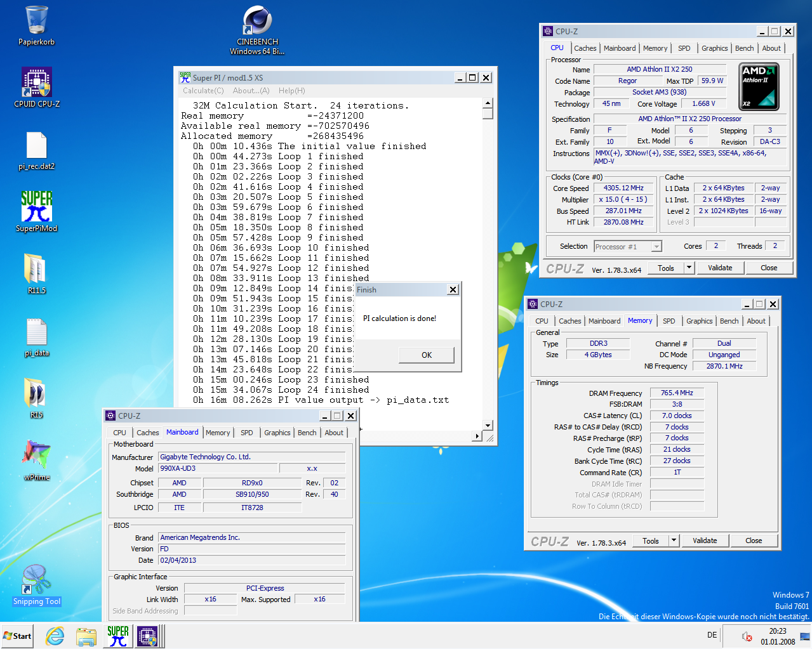Click Super PI vertical scrollbar up arrow
Viewport: 812px width, 649px height.
tap(488, 103)
